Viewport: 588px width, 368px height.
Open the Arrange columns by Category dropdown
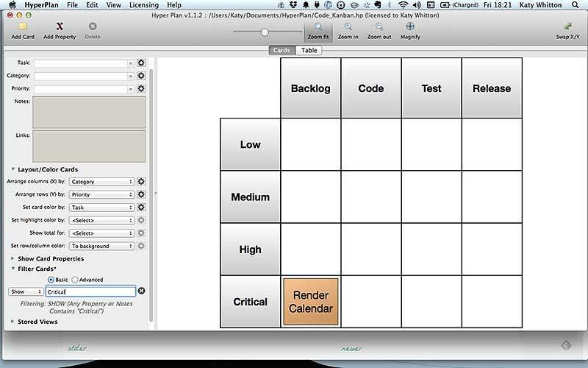point(101,182)
